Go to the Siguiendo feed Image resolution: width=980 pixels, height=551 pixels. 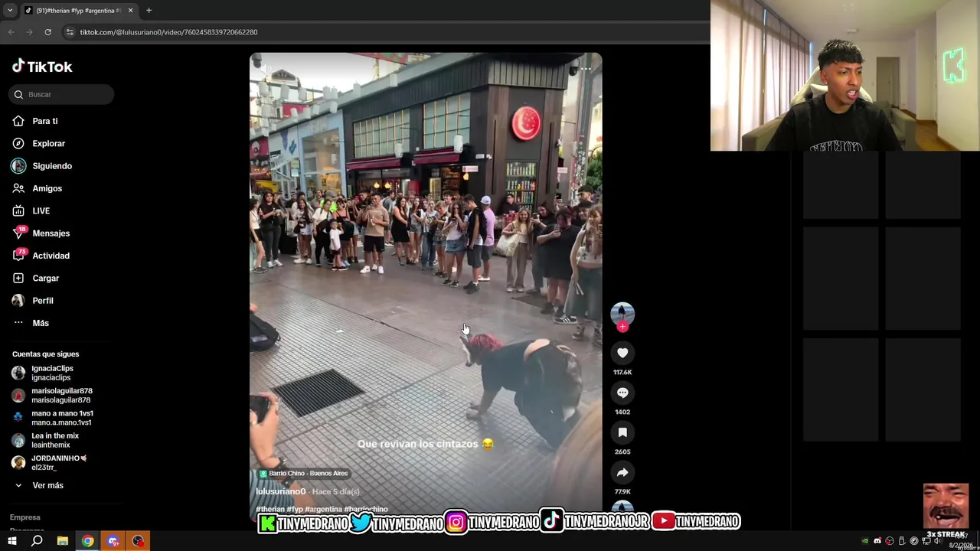pos(42,166)
